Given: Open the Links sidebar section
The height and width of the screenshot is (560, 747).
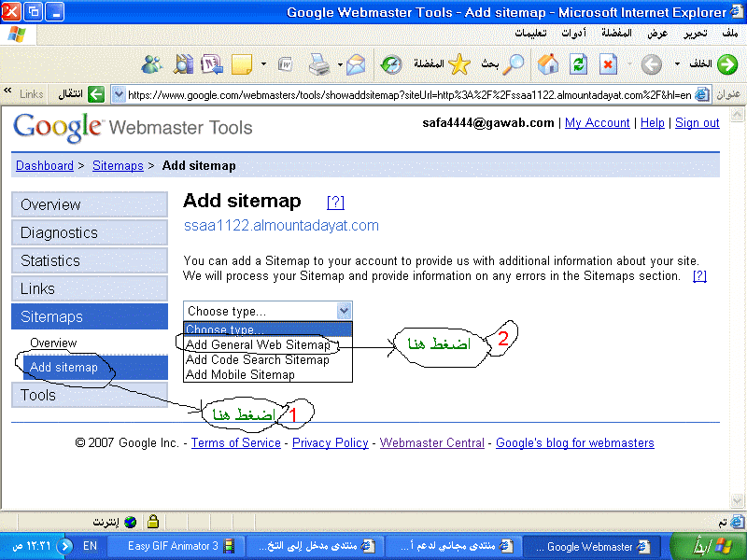Looking at the screenshot, I should (x=90, y=288).
